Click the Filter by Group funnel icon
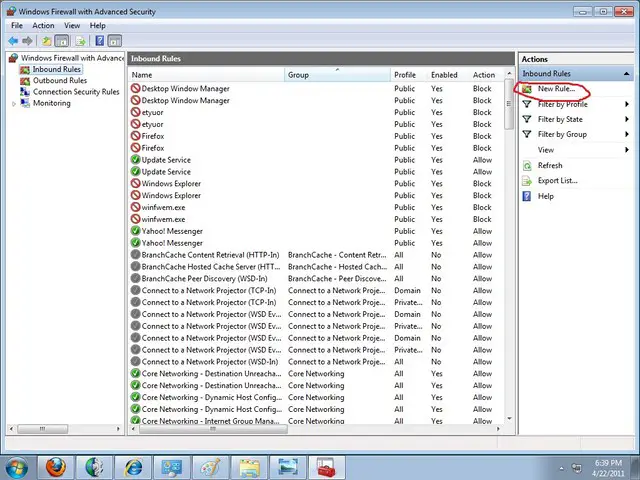Screen dimensions: 640x480 coord(527,134)
